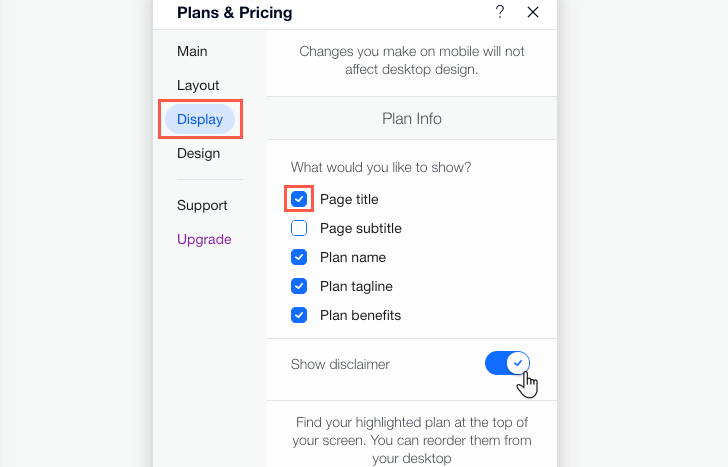Image resolution: width=728 pixels, height=467 pixels.
Task: Click the Plan benefits label text
Action: (360, 315)
